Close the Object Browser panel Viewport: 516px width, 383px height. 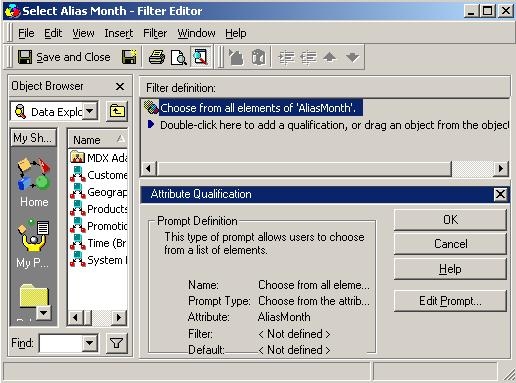[x=120, y=87]
